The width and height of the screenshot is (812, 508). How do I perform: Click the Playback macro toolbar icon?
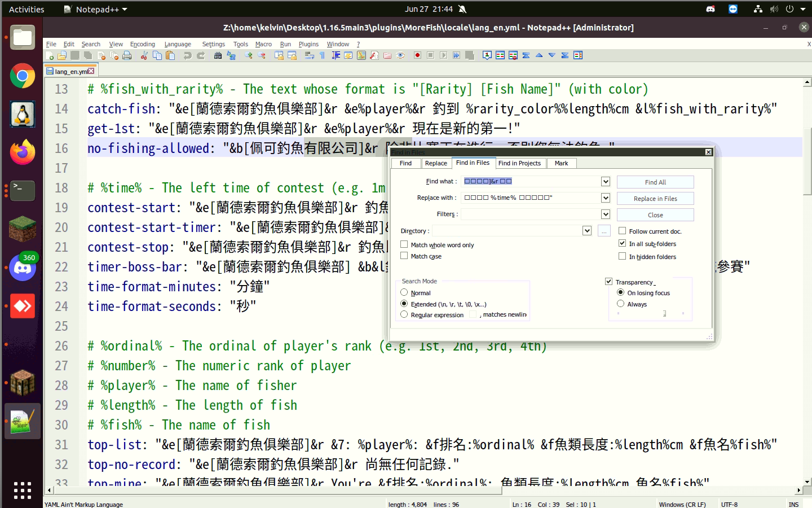tap(444, 55)
